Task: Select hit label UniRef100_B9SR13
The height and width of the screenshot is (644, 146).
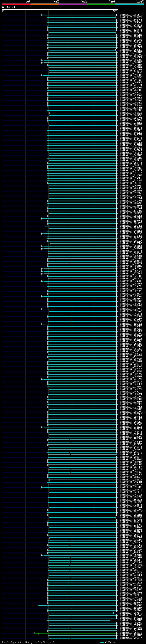Action: pos(131,324)
